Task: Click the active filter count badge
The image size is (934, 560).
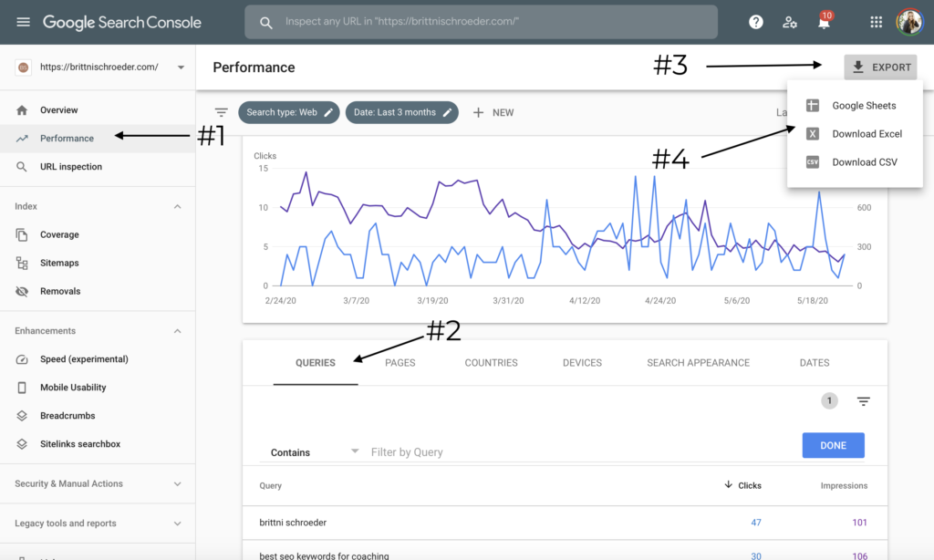Action: pyautogui.click(x=829, y=401)
